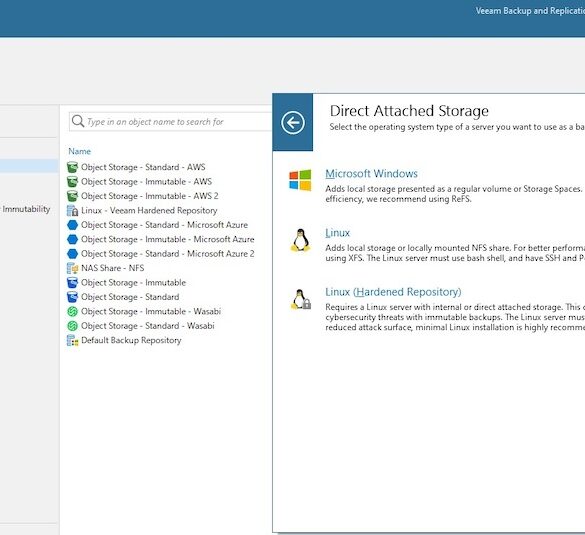Viewport: 585px width, 535px height.
Task: Choose the Microsoft Windows option link
Action: coord(371,173)
